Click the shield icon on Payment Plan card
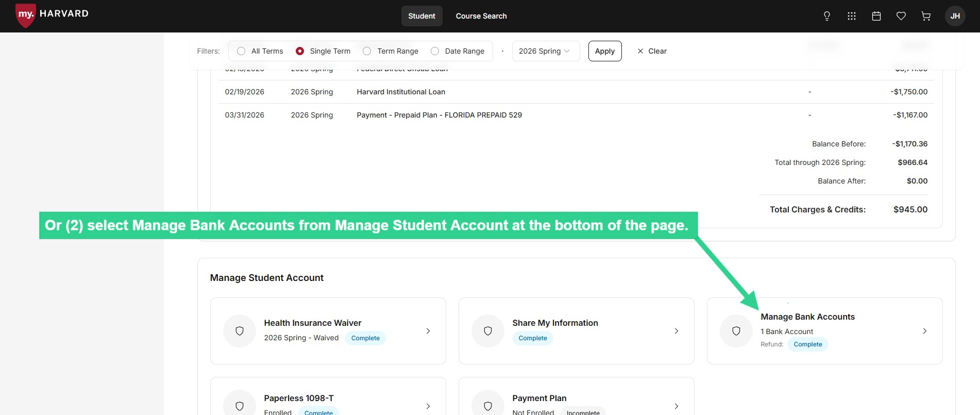The width and height of the screenshot is (980, 415). (488, 406)
